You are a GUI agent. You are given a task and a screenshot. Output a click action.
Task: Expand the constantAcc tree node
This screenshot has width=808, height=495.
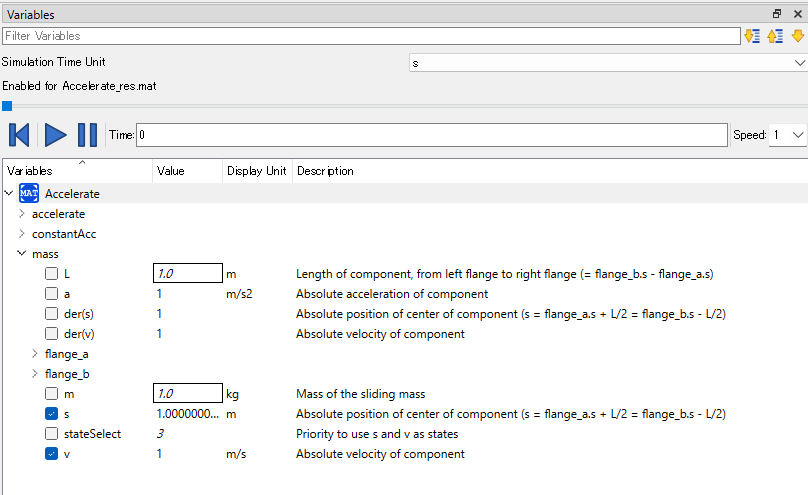coord(22,233)
